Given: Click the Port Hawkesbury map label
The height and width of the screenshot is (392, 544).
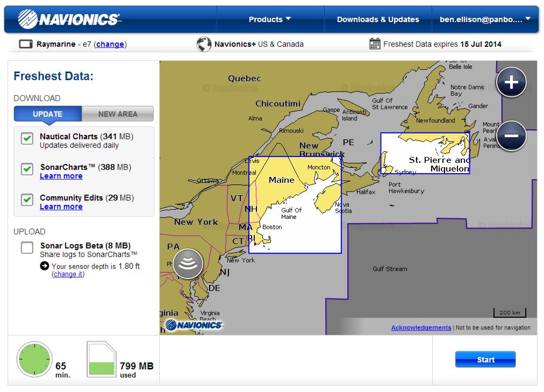Looking at the screenshot, I should point(406,188).
